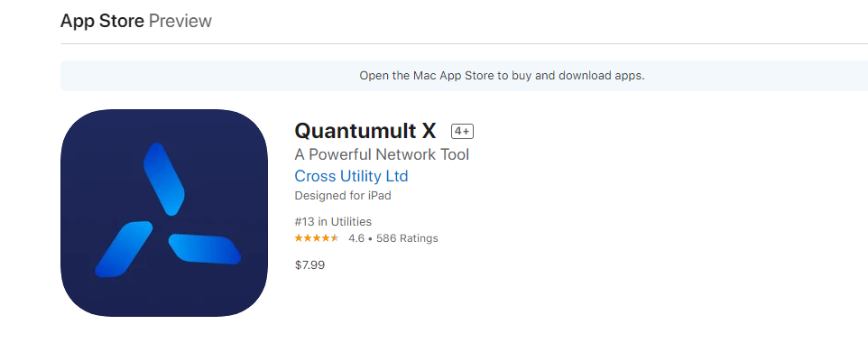Click the horizontal divider below the header
The image size is (868, 343).
point(464,43)
